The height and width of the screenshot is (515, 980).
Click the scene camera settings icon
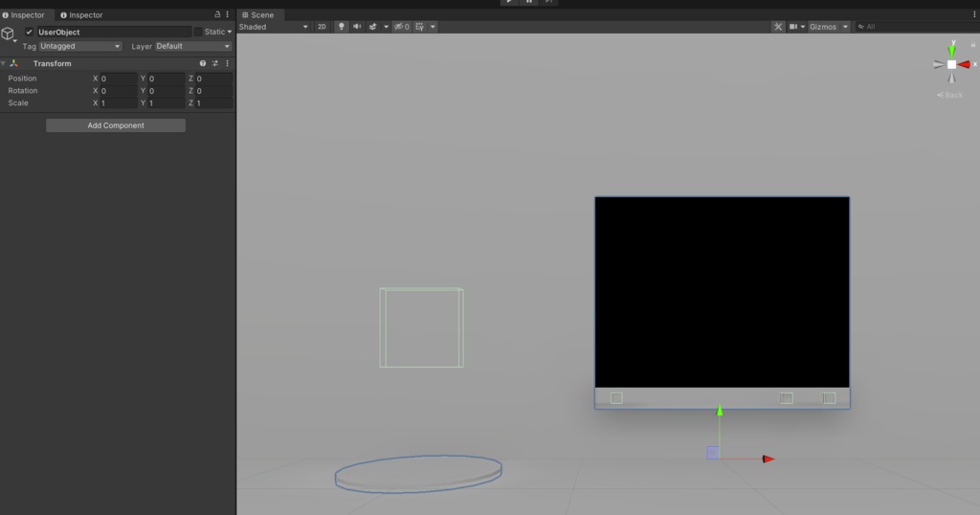click(793, 27)
